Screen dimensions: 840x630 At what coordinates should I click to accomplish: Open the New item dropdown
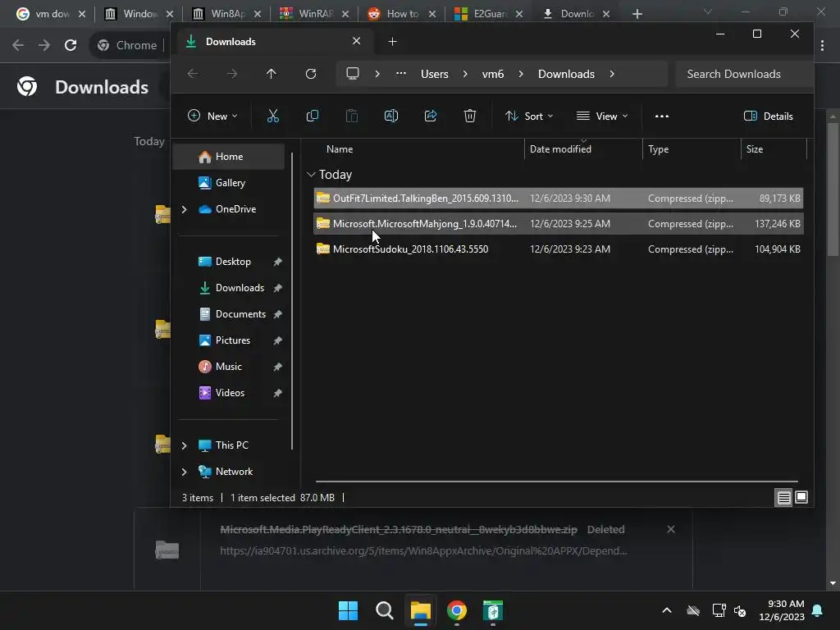(212, 116)
